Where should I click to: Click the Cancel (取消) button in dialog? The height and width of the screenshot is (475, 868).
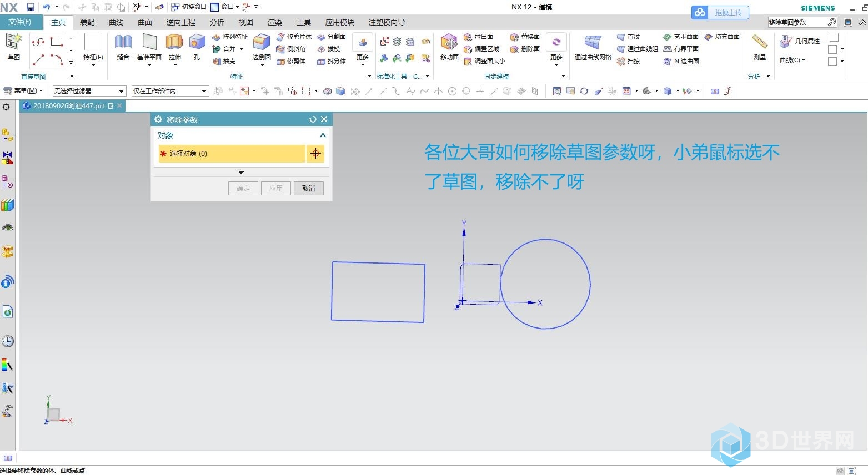click(309, 189)
